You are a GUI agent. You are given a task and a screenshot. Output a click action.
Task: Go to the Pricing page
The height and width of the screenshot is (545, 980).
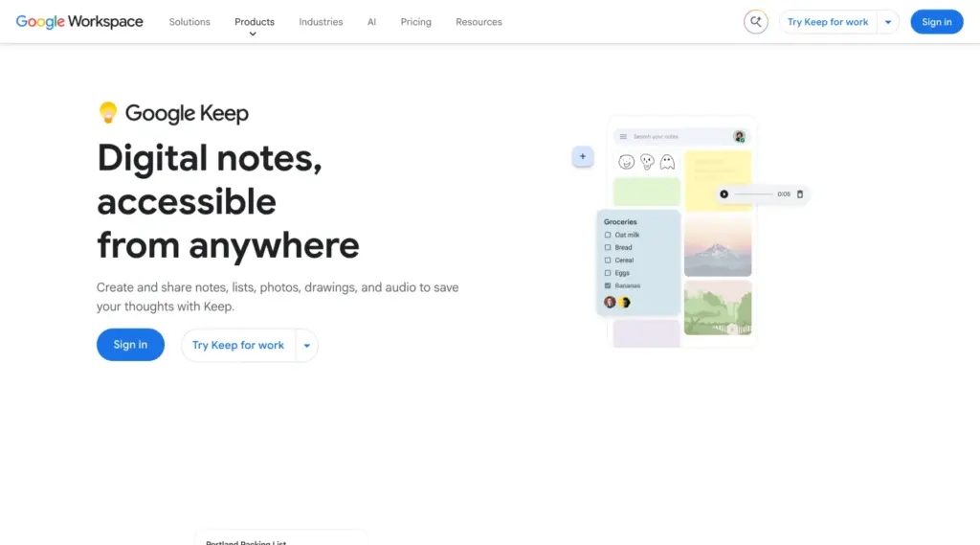point(415,22)
